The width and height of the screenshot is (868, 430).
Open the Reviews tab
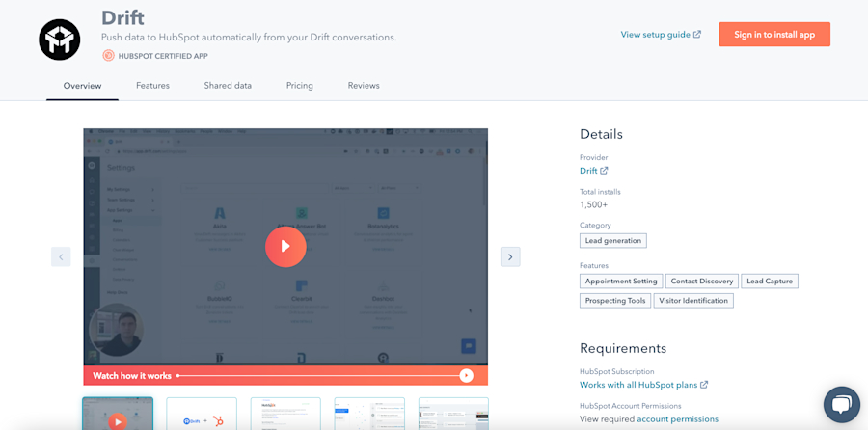(364, 86)
